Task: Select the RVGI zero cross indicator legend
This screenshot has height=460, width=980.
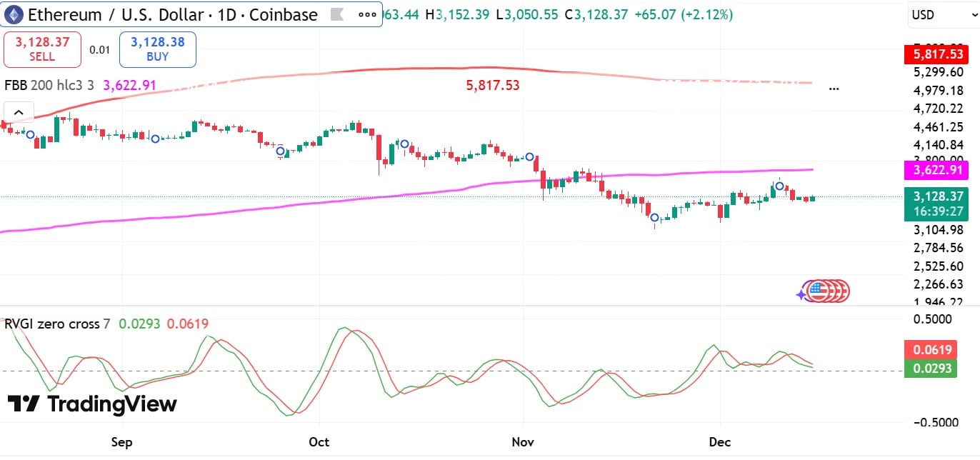Action: [57, 324]
